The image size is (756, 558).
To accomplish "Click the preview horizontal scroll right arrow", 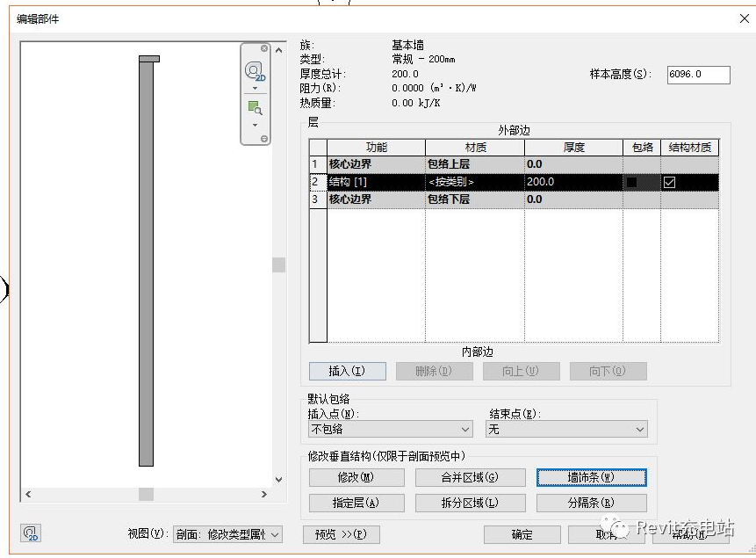I will 263,494.
